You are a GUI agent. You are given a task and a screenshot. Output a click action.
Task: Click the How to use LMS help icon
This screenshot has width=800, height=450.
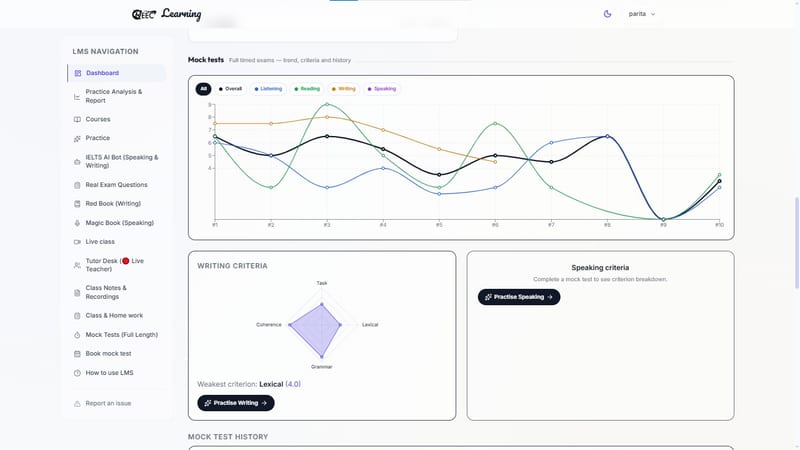click(77, 373)
